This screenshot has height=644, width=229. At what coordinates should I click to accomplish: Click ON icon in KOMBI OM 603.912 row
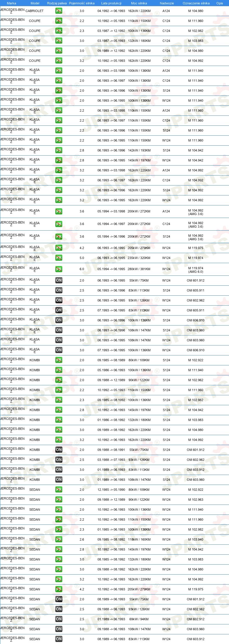pyautogui.click(x=59, y=470)
